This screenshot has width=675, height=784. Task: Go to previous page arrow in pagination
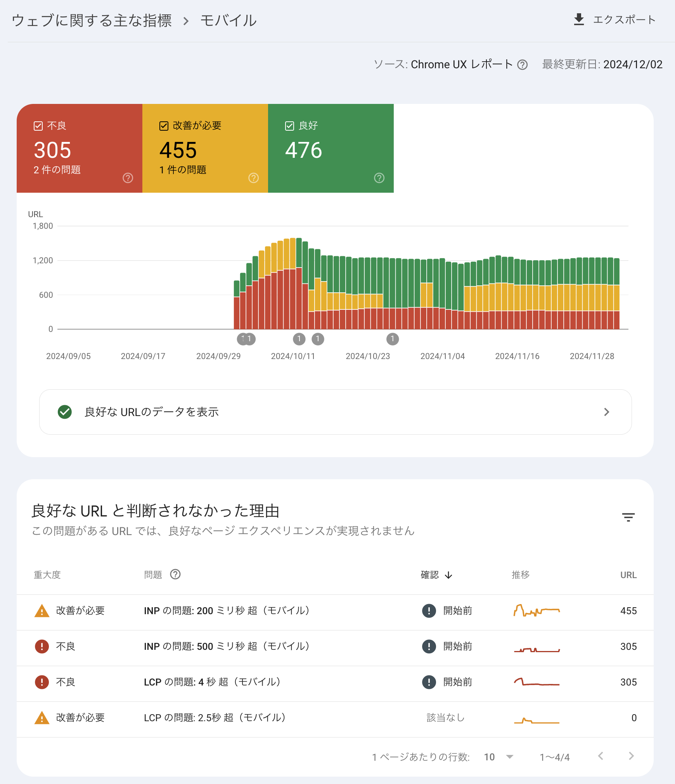click(x=601, y=756)
